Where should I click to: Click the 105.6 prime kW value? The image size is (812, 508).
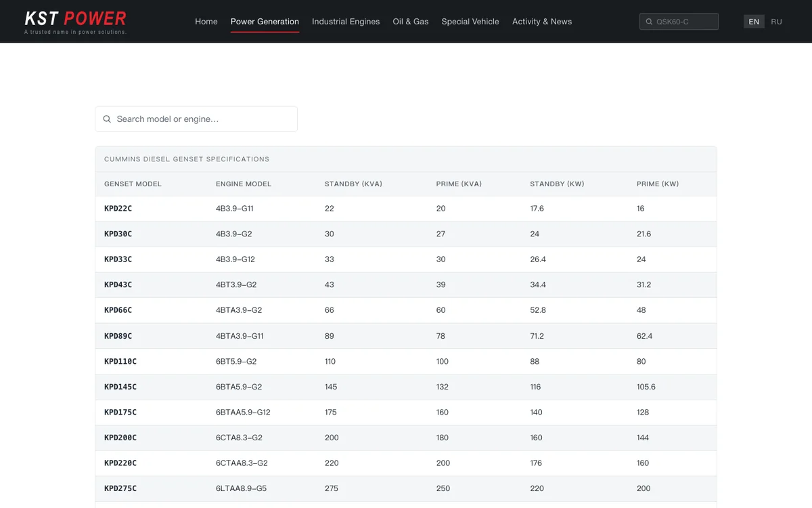click(646, 387)
